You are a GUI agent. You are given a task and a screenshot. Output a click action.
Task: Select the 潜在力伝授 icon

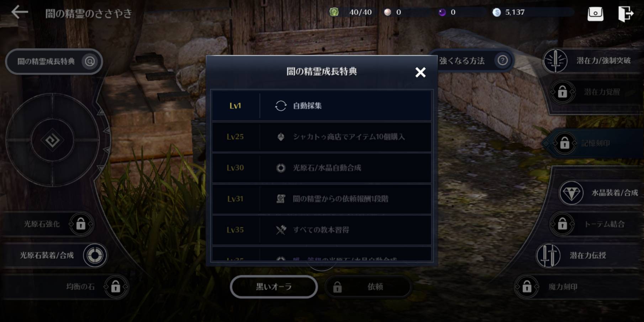(548, 255)
